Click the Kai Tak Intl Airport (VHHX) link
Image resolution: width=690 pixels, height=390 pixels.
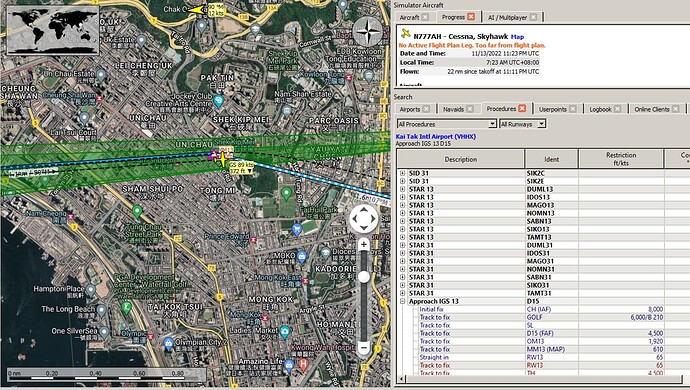[436, 136]
